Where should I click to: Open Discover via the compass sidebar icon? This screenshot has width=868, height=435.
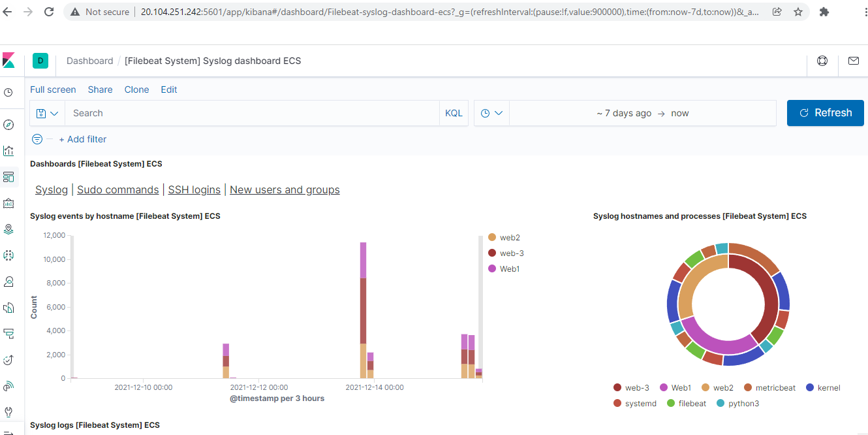click(9, 124)
